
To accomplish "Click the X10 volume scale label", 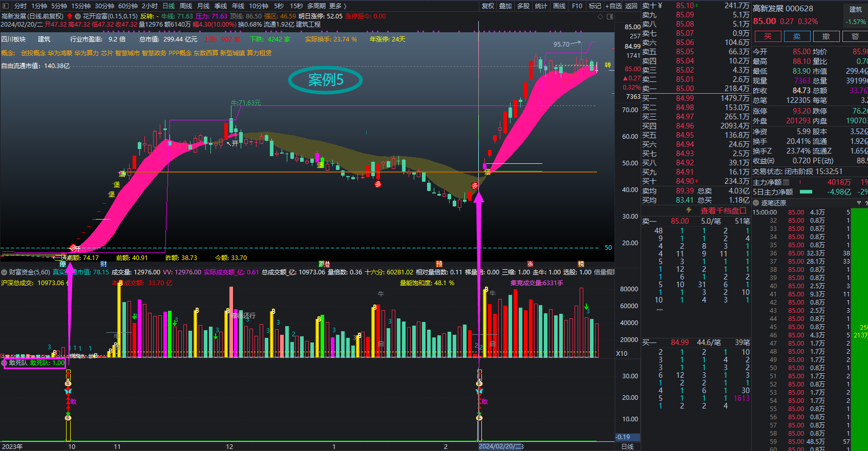I will [x=622, y=354].
